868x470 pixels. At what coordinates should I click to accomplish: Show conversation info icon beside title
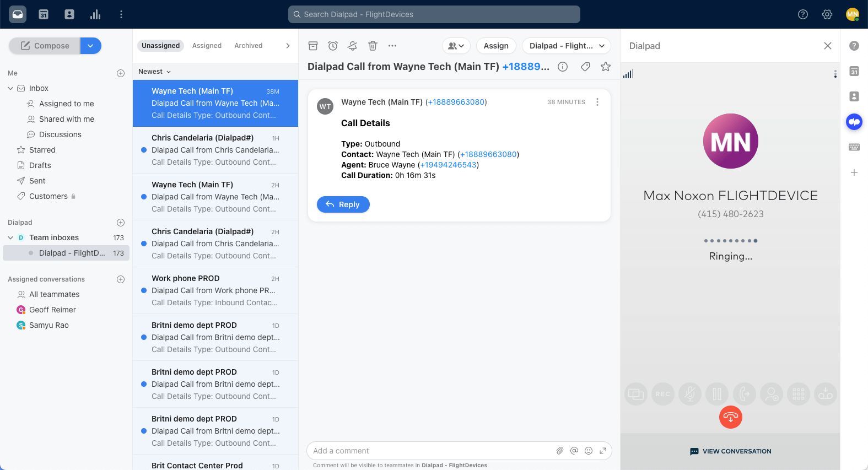pyautogui.click(x=563, y=67)
